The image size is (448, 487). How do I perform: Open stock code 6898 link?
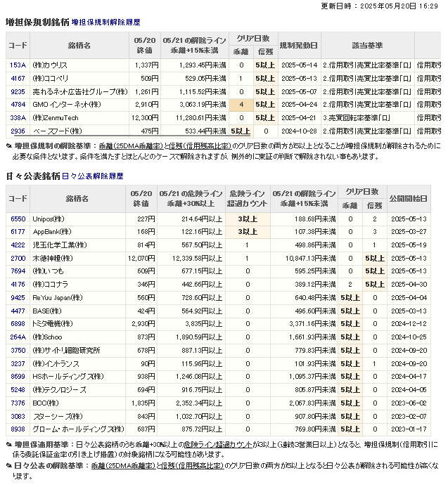tap(18, 324)
